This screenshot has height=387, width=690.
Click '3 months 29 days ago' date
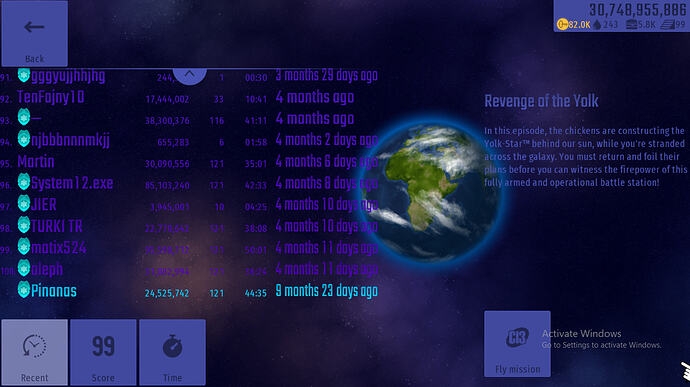coord(327,76)
